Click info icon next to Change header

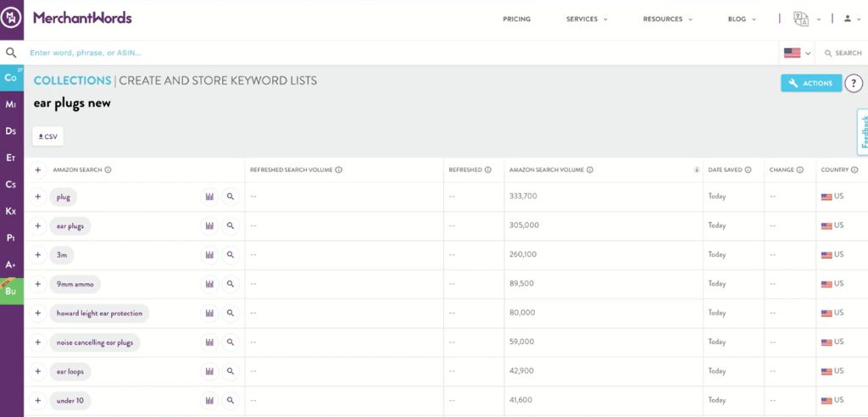800,170
